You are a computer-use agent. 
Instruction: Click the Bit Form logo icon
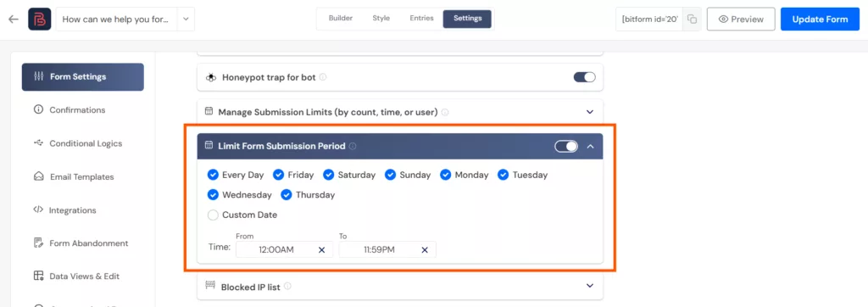39,19
